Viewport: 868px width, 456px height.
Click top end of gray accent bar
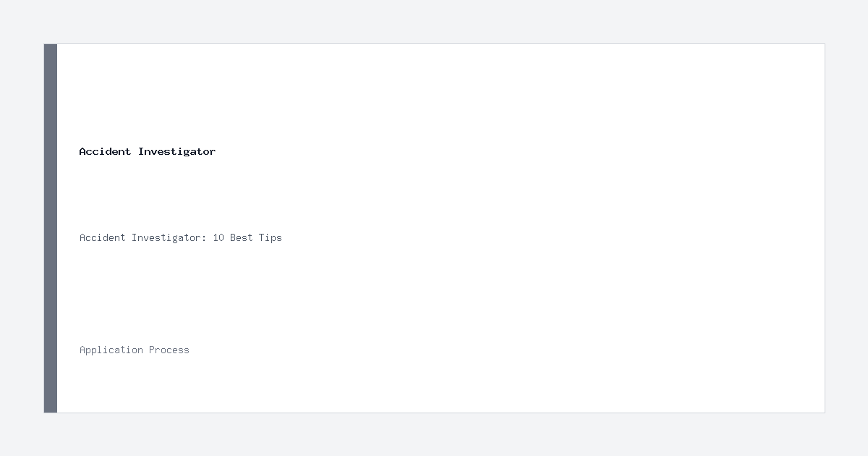51,48
